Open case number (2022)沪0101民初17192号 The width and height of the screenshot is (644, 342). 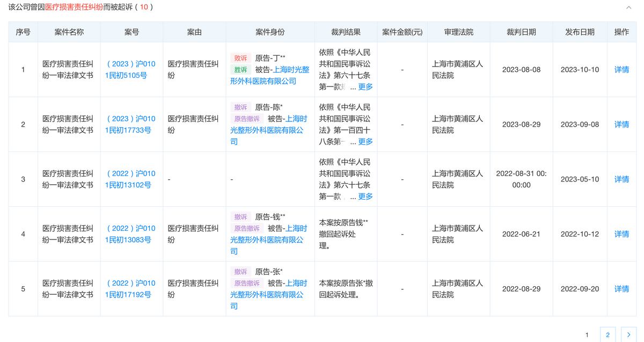(x=131, y=289)
